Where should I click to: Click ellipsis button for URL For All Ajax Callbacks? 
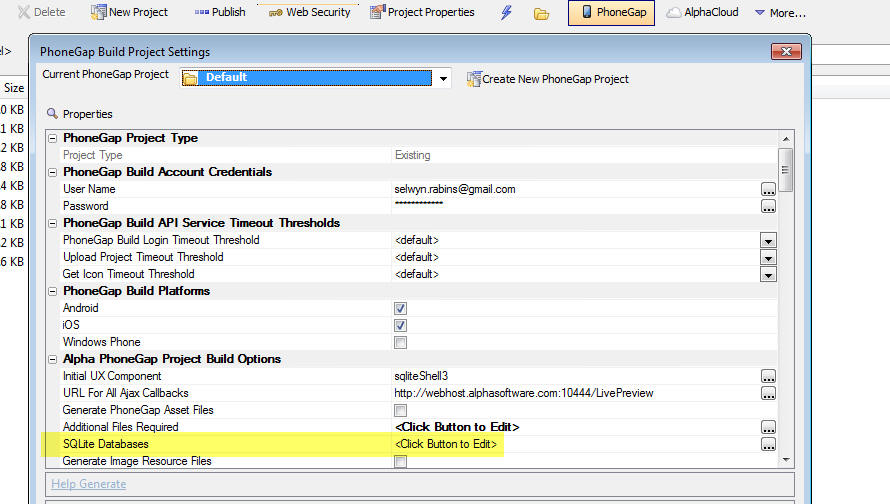tap(768, 393)
